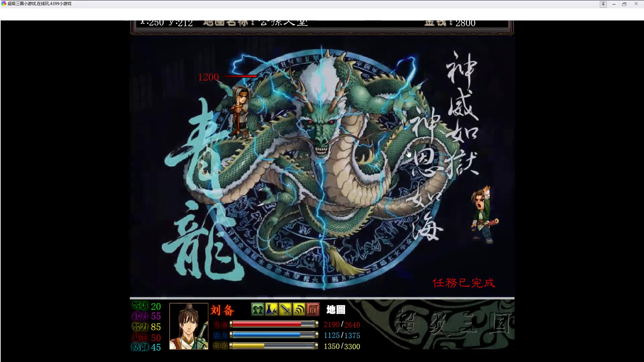Screen dimensions: 644x362
Task: Click the 等级 level value 20
Action: 156,306
